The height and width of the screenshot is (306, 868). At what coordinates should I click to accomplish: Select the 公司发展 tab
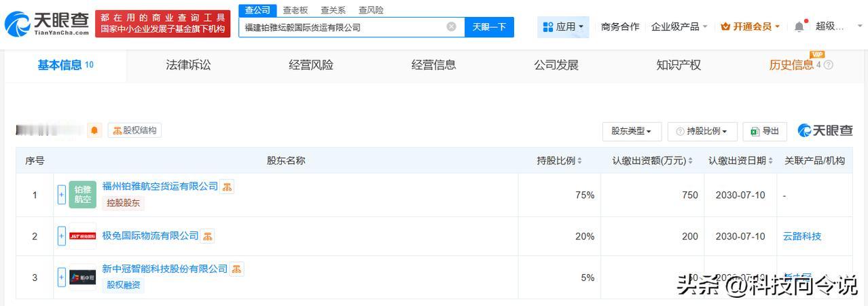(x=556, y=65)
